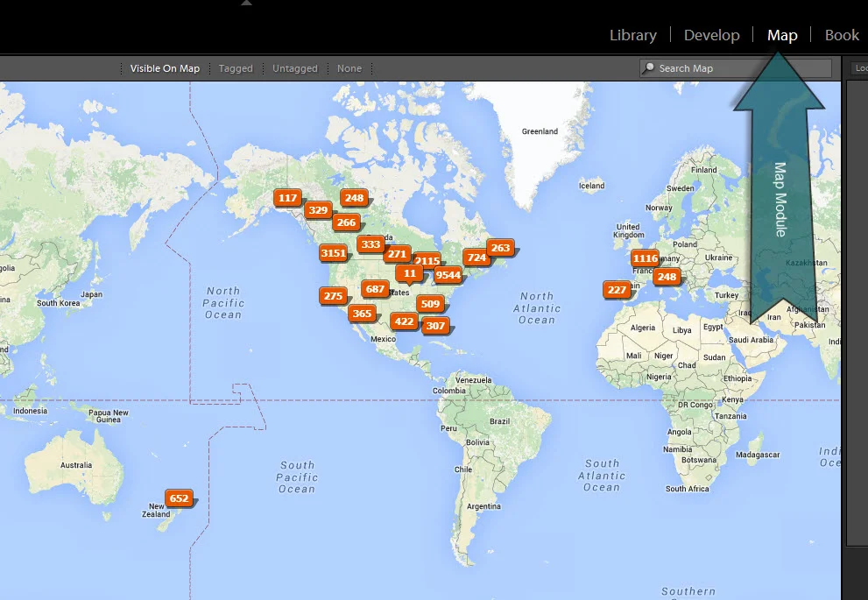Enable the Visible On Map filter

pos(165,68)
